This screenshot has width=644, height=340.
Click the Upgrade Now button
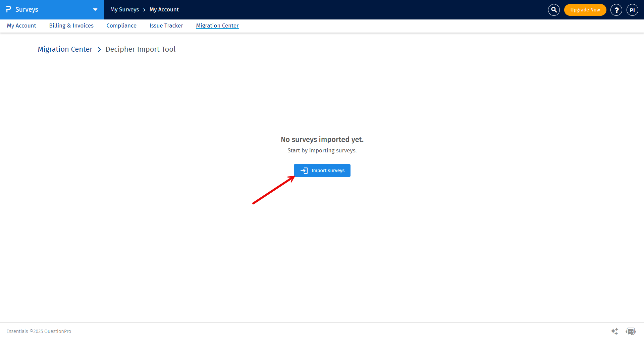coord(585,10)
